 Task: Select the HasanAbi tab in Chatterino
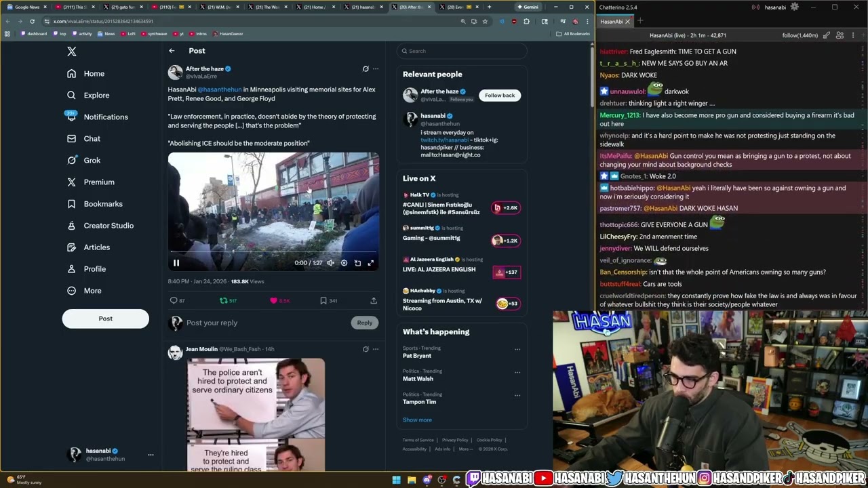(615, 22)
